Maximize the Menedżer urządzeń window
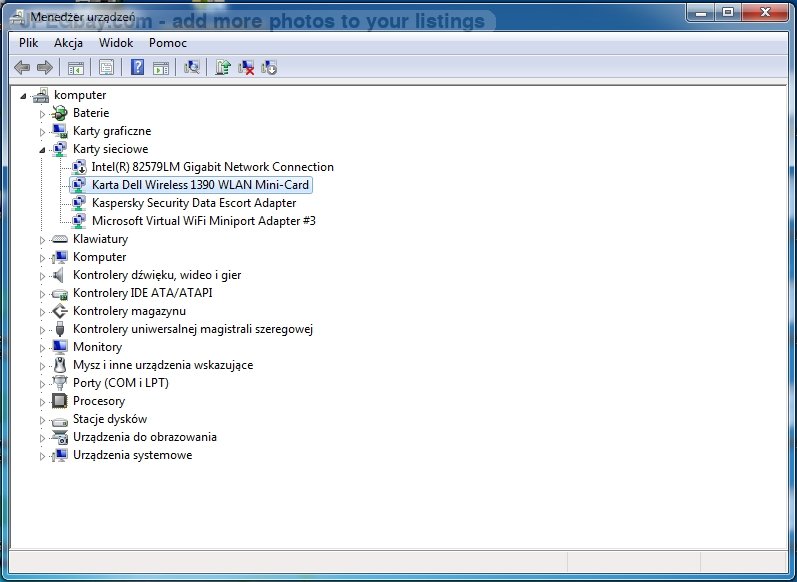 click(x=728, y=12)
